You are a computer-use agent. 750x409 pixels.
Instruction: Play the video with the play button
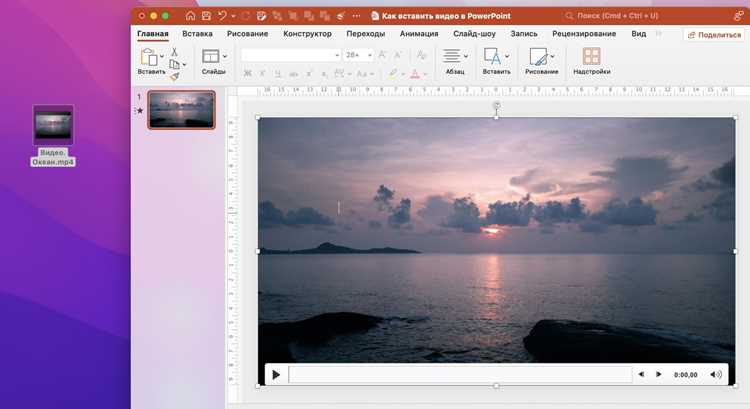point(276,375)
